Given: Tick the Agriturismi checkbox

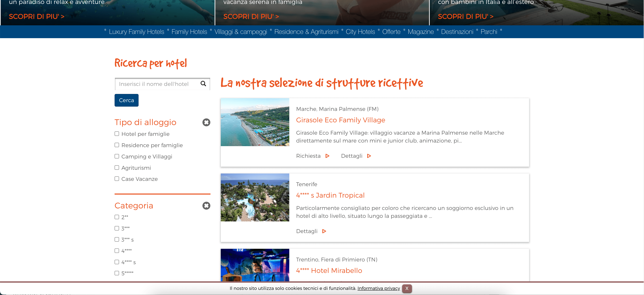Looking at the screenshot, I should [x=117, y=168].
